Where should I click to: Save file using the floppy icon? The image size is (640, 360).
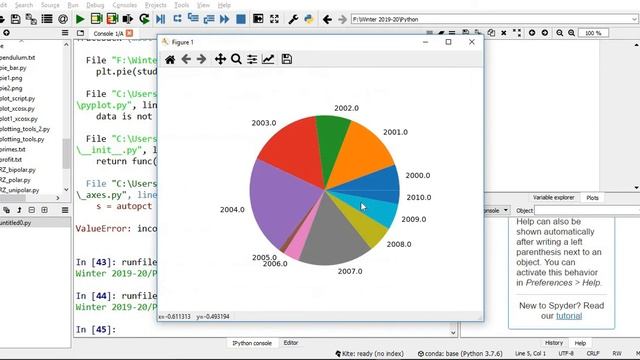(16, 19)
